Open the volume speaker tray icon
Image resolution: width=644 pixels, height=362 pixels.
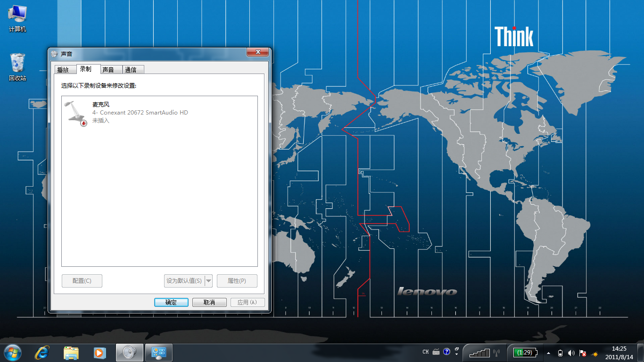point(571,353)
